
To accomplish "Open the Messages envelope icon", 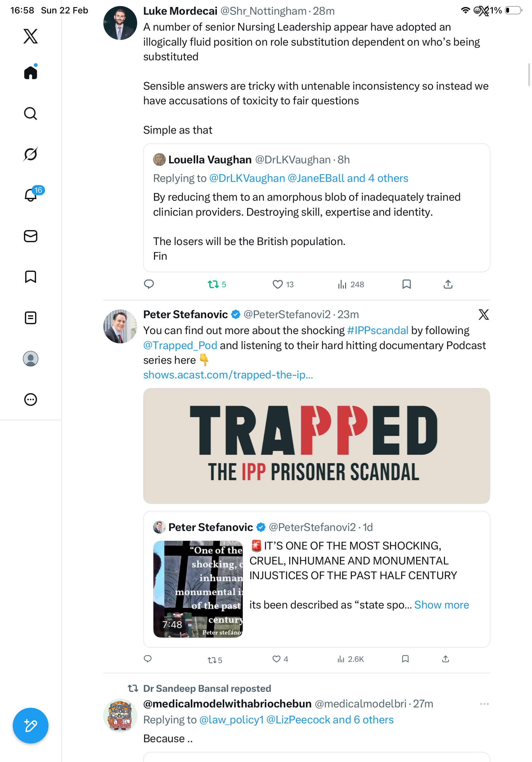I will tap(31, 236).
